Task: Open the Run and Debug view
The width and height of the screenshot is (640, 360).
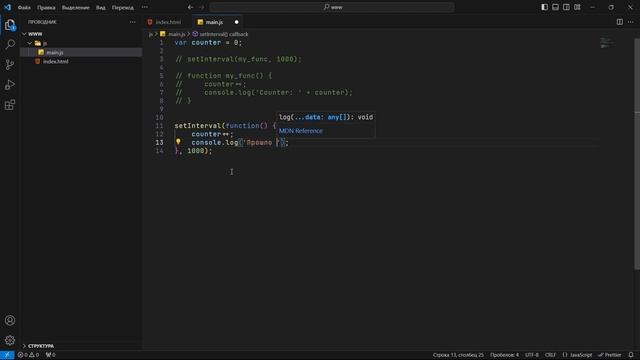Action: (x=10, y=84)
